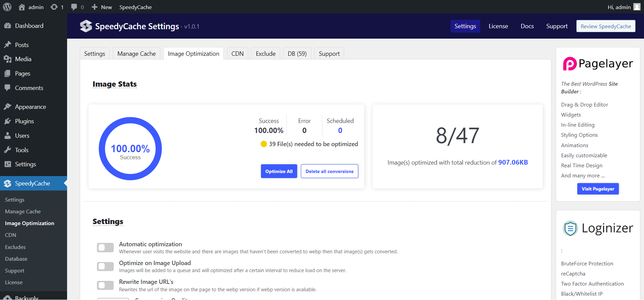Click the Users person icon
644x300 pixels.
(x=8, y=136)
